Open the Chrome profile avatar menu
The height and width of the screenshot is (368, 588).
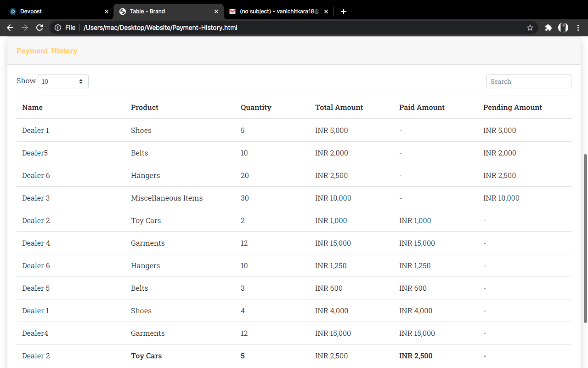pos(563,28)
